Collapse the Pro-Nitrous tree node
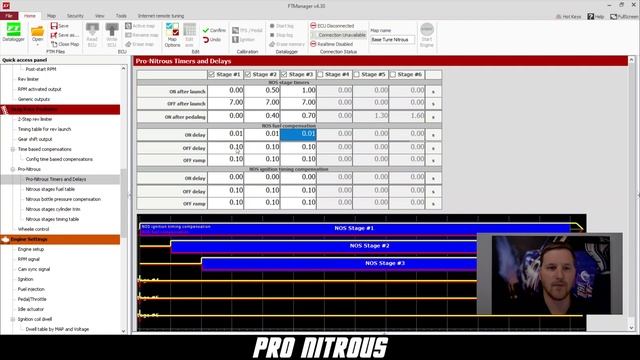640x360 pixels. pyautogui.click(x=13, y=169)
